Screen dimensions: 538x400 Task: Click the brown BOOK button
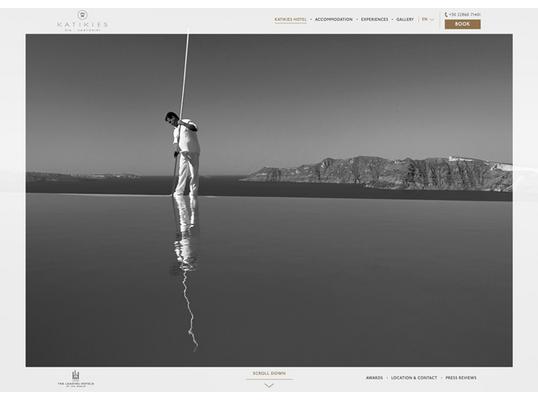click(462, 24)
